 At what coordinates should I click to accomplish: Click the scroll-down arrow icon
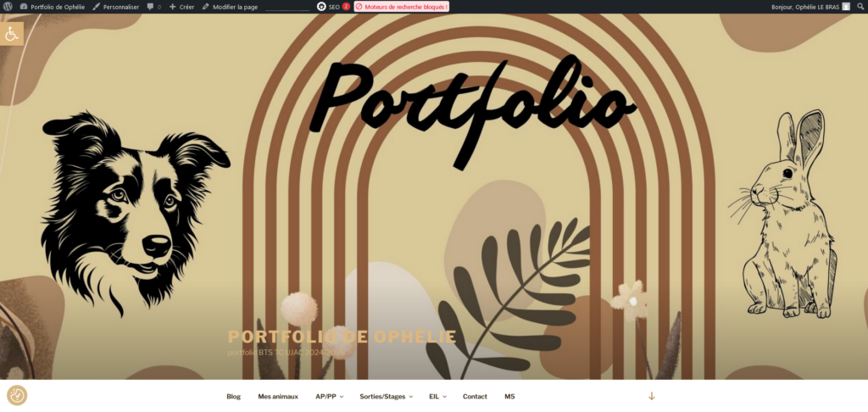point(652,396)
